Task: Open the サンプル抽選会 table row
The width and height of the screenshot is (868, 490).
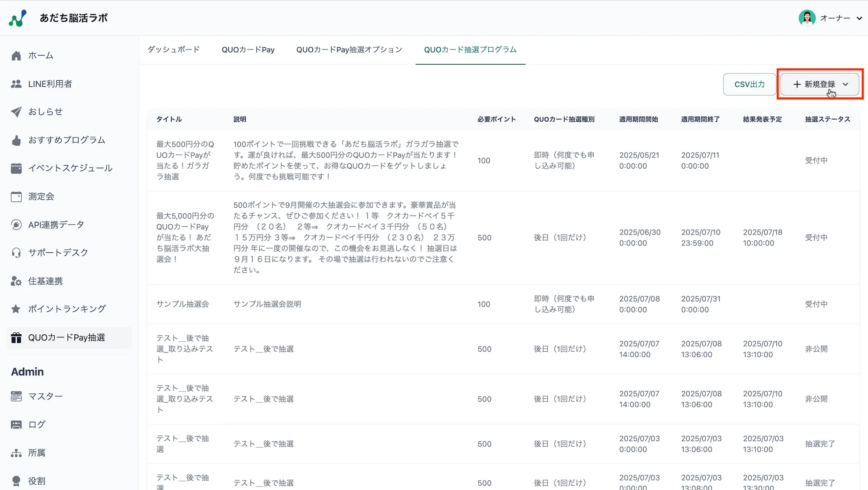Action: point(182,304)
